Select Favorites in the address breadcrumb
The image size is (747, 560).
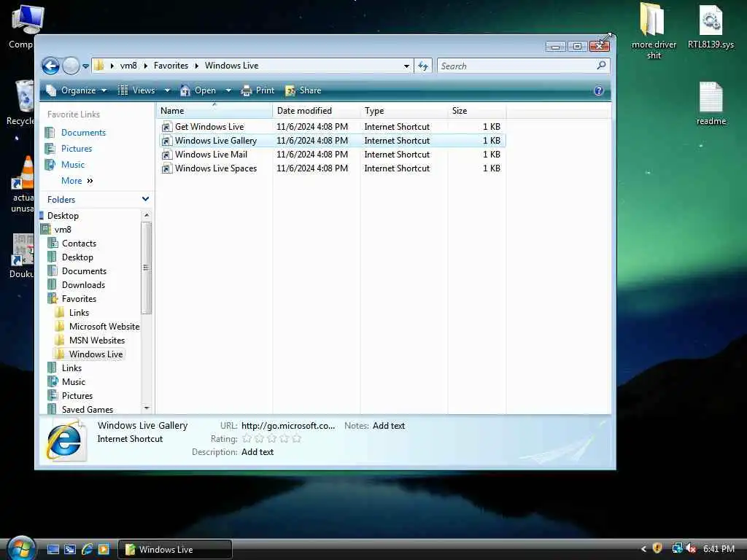pyautogui.click(x=171, y=66)
